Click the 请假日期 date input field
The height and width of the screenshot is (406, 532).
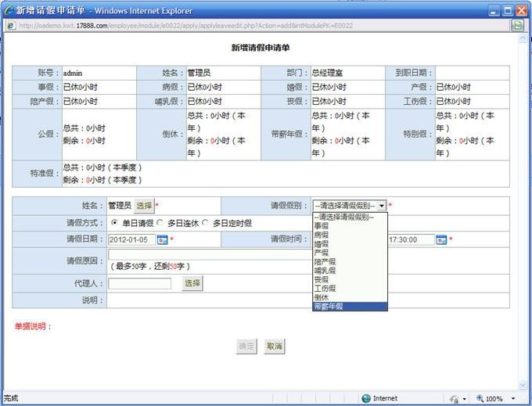click(131, 239)
